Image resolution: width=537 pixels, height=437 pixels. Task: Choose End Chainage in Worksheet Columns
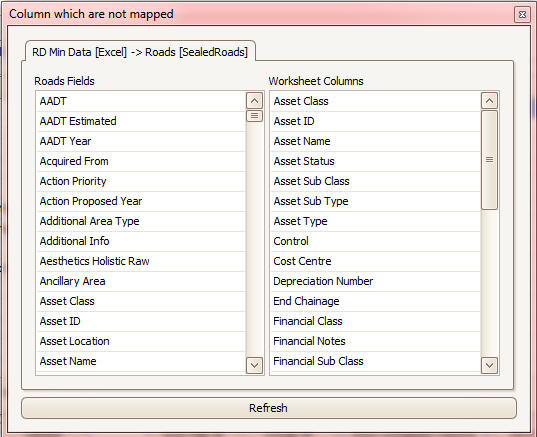click(x=376, y=301)
